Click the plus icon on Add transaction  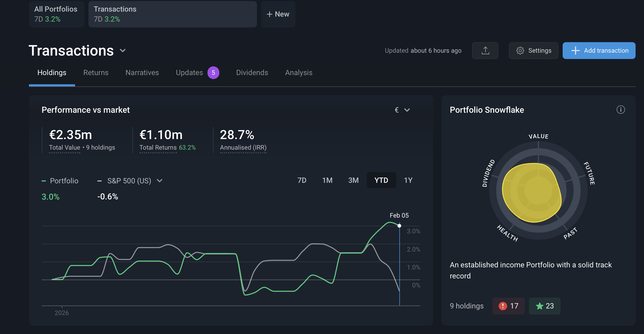[x=575, y=50]
